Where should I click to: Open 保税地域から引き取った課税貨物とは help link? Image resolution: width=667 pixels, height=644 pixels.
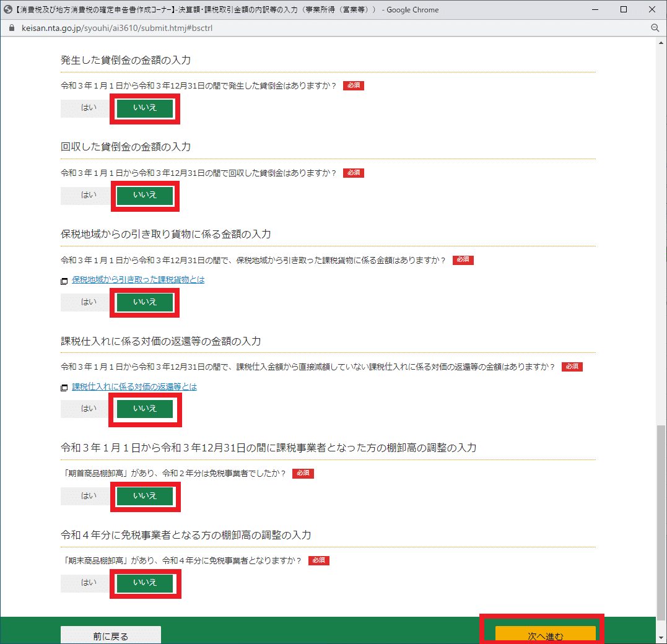(x=138, y=280)
